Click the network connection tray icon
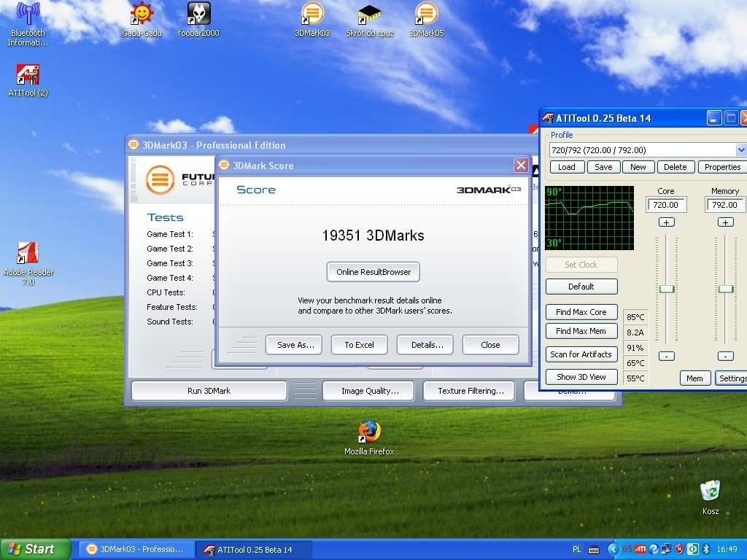The height and width of the screenshot is (560, 747). [x=666, y=549]
